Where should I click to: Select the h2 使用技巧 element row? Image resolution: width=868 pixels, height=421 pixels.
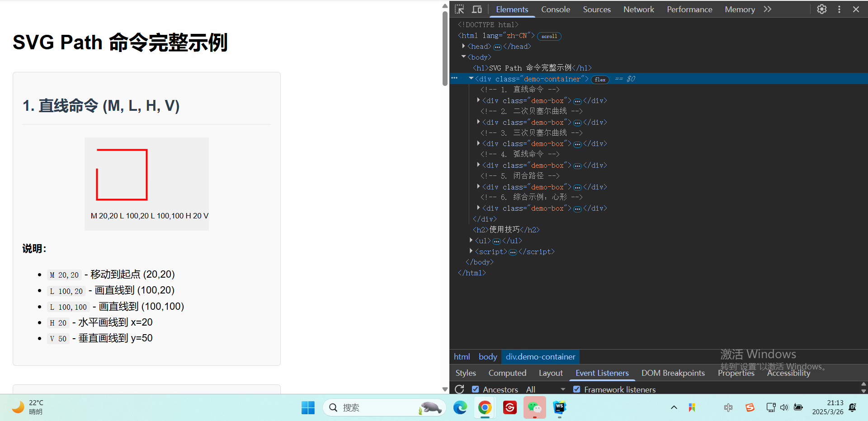[506, 230]
